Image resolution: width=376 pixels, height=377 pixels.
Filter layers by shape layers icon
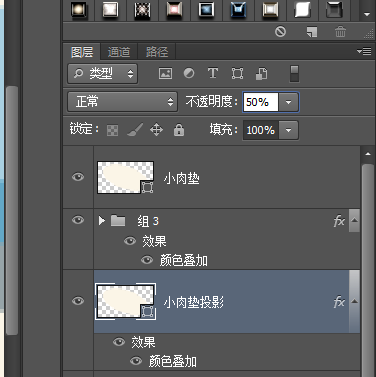(237, 73)
